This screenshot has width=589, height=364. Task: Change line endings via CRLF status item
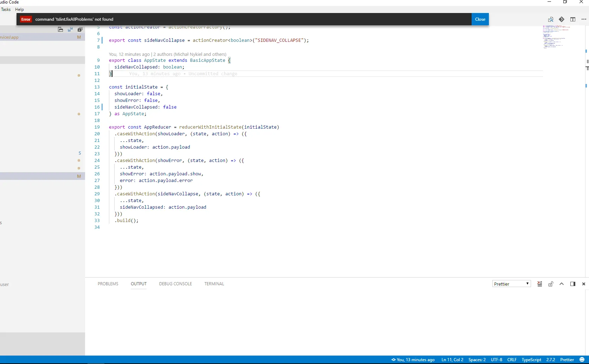(x=512, y=360)
